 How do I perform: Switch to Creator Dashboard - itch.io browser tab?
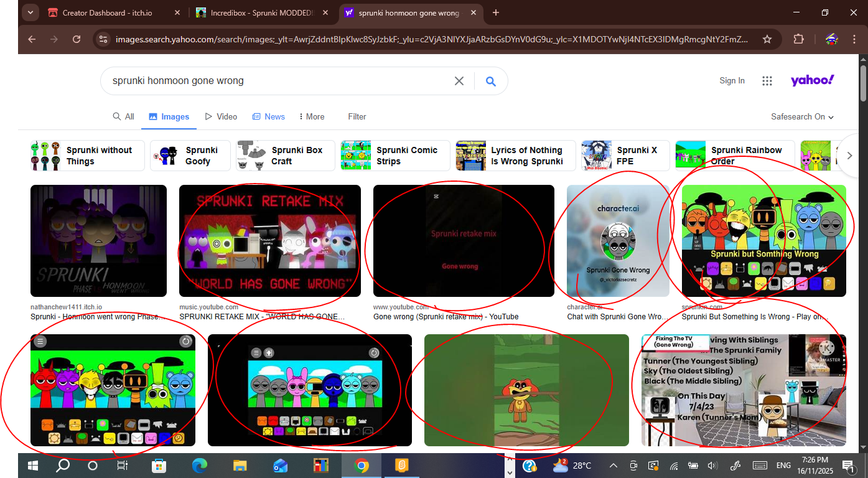tap(115, 12)
